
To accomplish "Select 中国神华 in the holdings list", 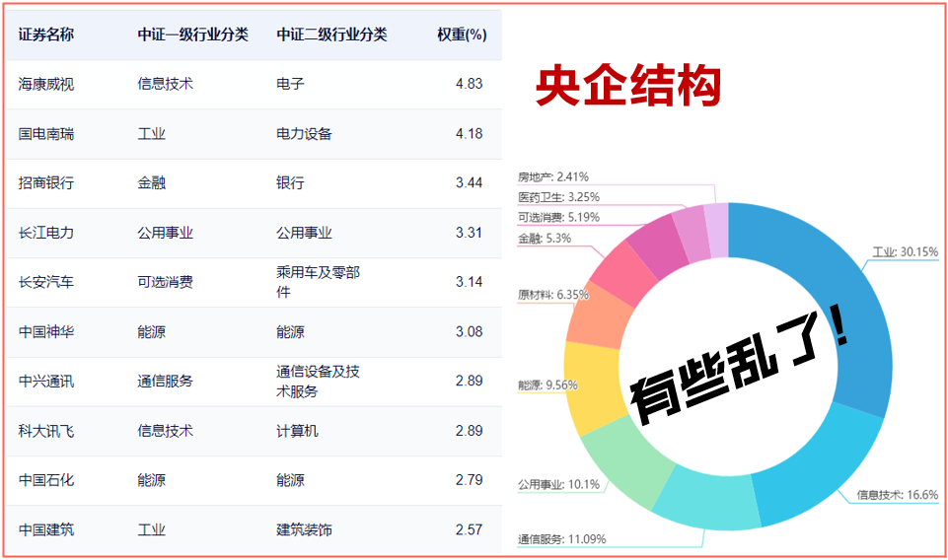I will pyautogui.click(x=45, y=331).
